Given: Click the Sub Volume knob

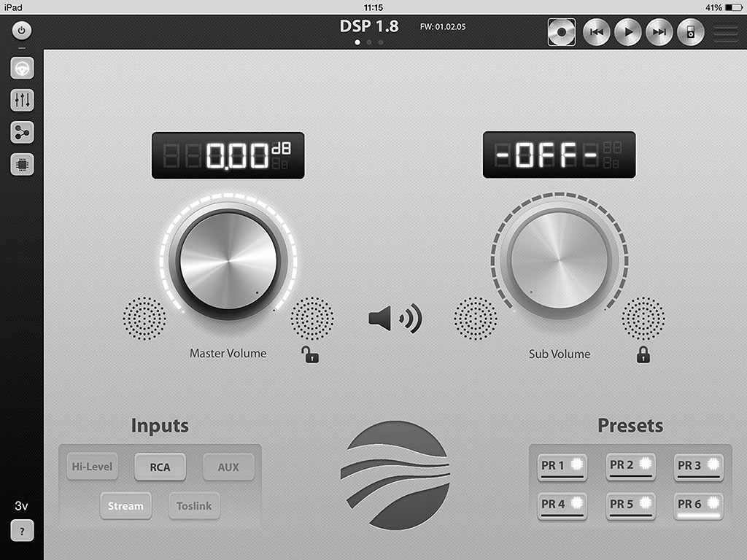Looking at the screenshot, I should point(560,260).
